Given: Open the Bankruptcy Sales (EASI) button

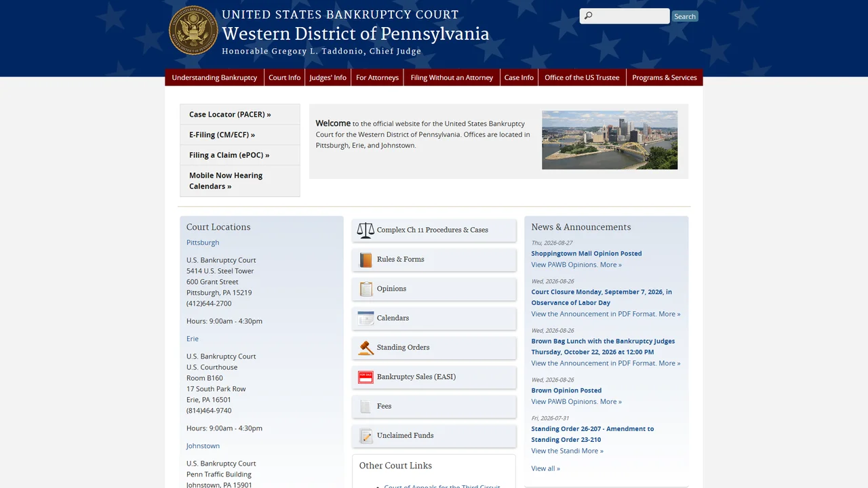Looking at the screenshot, I should [x=434, y=377].
